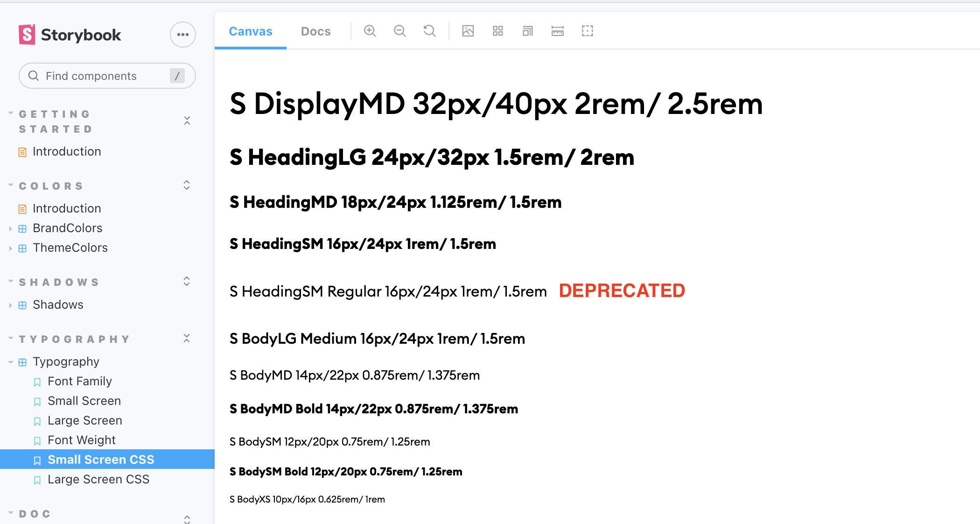Reset the canvas zoom
The width and height of the screenshot is (980, 524).
[x=429, y=31]
